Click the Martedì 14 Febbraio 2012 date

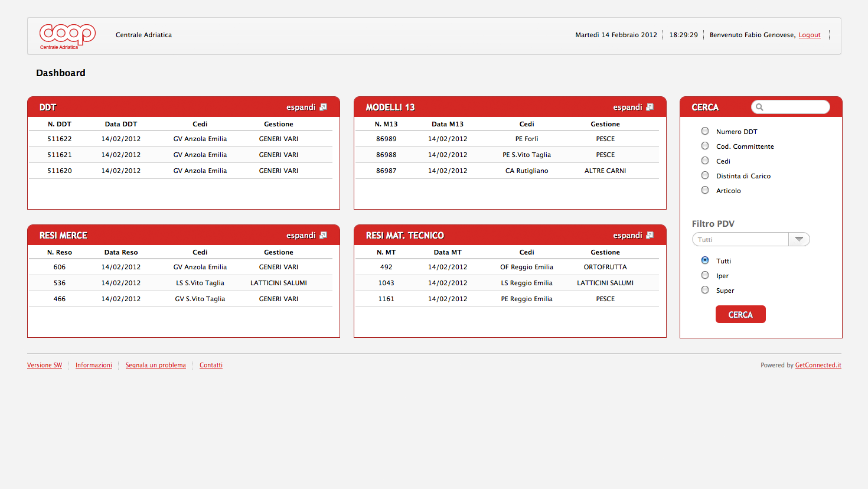(616, 35)
